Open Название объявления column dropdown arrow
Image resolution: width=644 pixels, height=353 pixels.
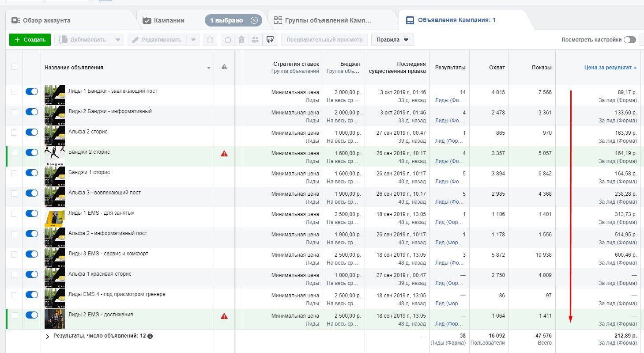(209, 68)
